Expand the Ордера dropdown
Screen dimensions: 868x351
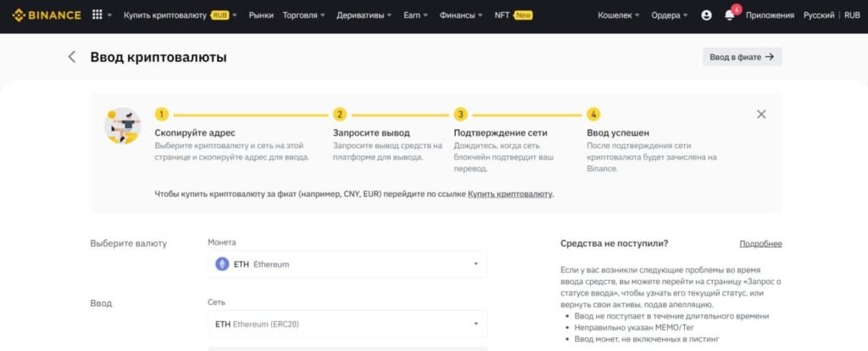[670, 15]
